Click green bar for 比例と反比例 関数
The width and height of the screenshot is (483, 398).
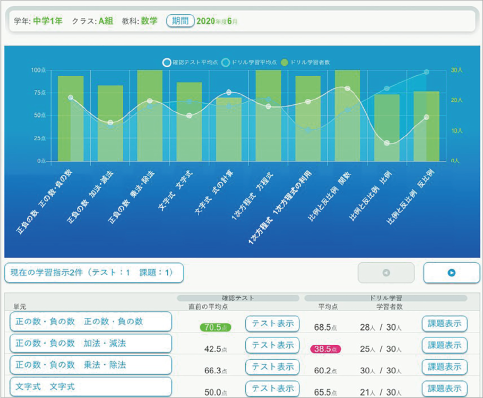(x=347, y=116)
